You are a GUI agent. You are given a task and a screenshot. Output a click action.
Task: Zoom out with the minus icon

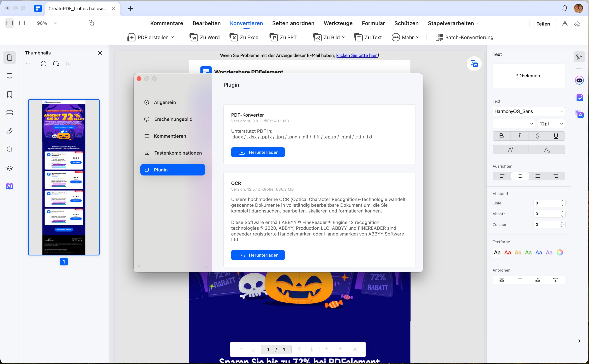tap(81, 23)
